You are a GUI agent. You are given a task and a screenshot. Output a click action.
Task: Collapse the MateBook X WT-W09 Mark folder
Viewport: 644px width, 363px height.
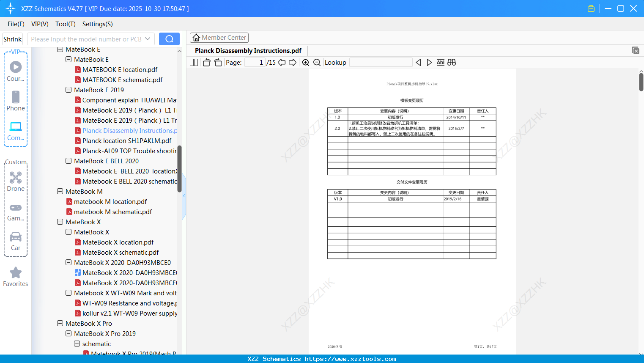(x=69, y=293)
